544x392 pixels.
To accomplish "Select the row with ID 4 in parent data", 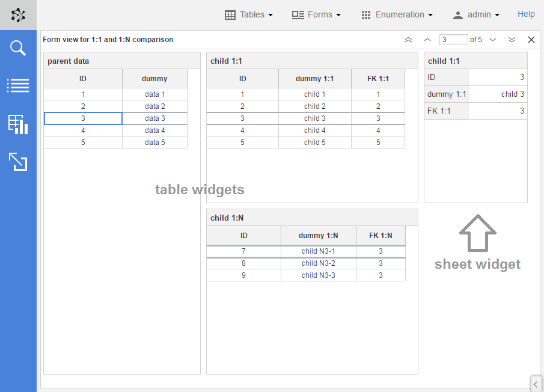I will click(83, 130).
